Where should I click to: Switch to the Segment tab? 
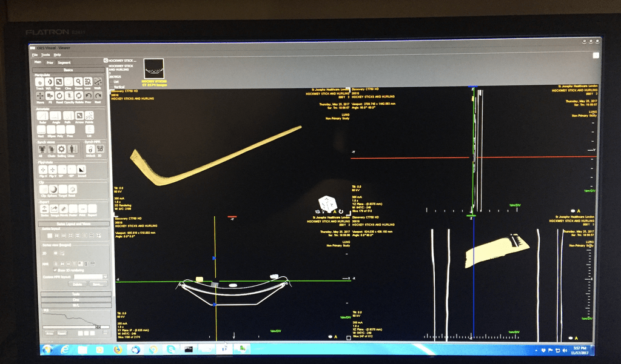[64, 62]
